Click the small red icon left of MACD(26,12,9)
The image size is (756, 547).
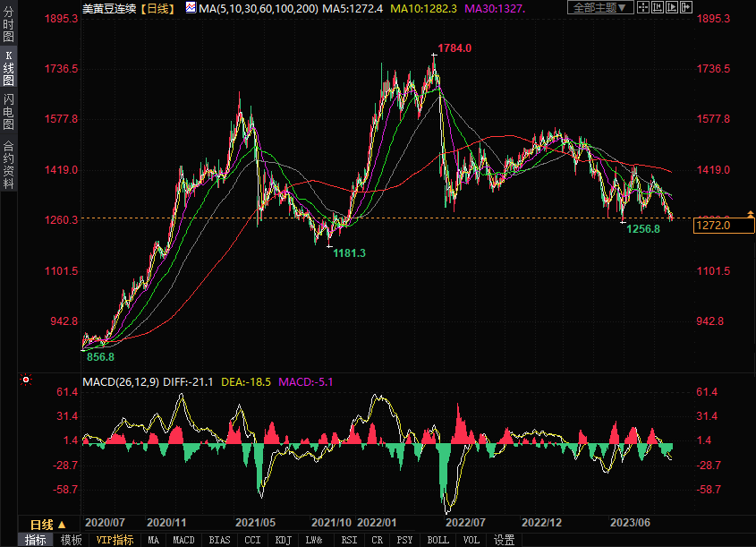point(26,380)
